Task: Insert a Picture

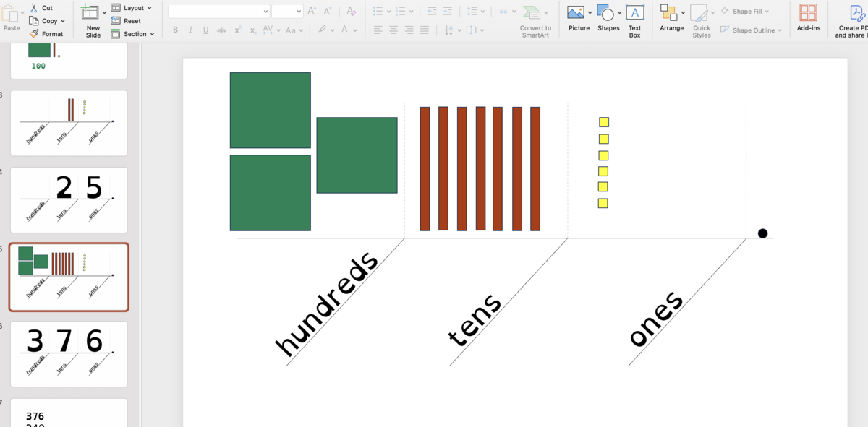Action: [x=579, y=18]
